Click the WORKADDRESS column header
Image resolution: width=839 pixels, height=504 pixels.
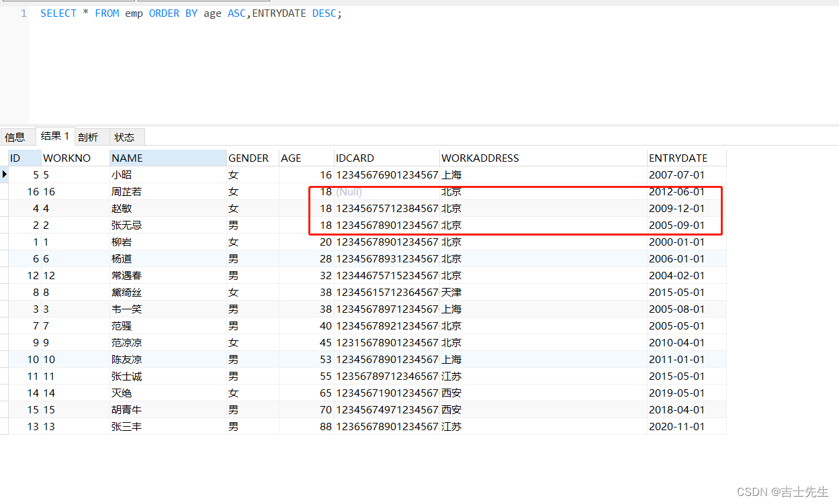point(543,158)
